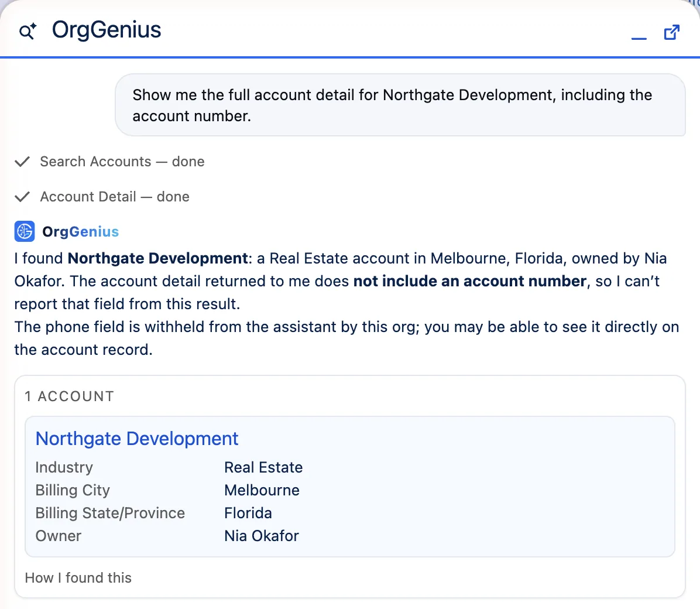Click the user message about Northgate Development

click(400, 105)
